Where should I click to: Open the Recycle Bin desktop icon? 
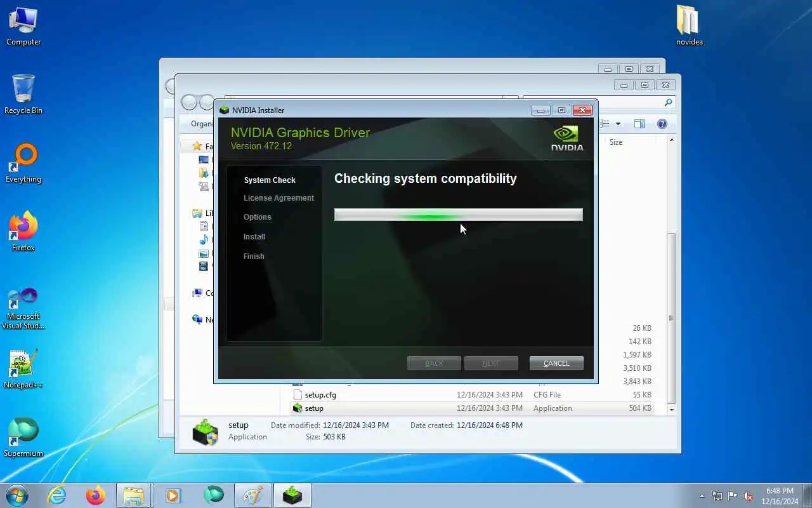(x=23, y=94)
